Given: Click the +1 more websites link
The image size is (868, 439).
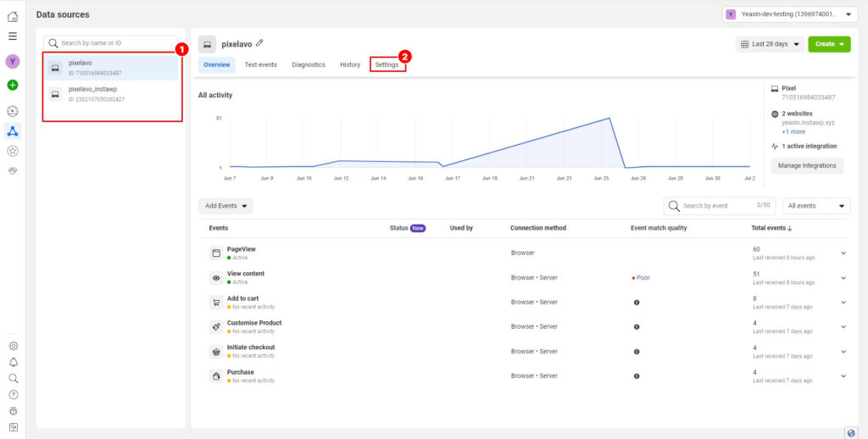Looking at the screenshot, I should 793,131.
